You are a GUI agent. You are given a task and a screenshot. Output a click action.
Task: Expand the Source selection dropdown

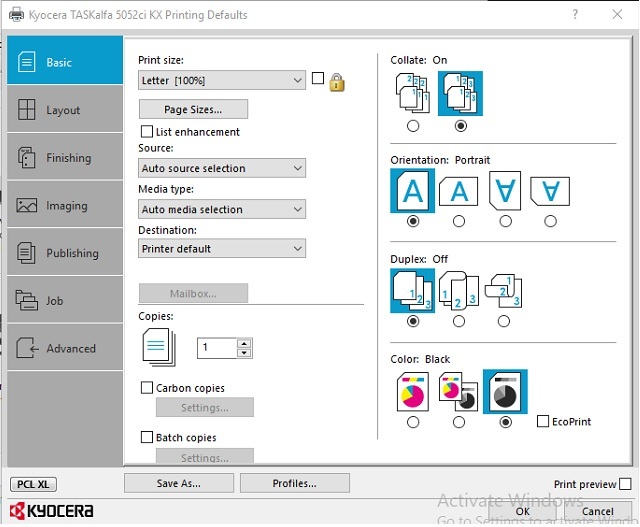221,169
